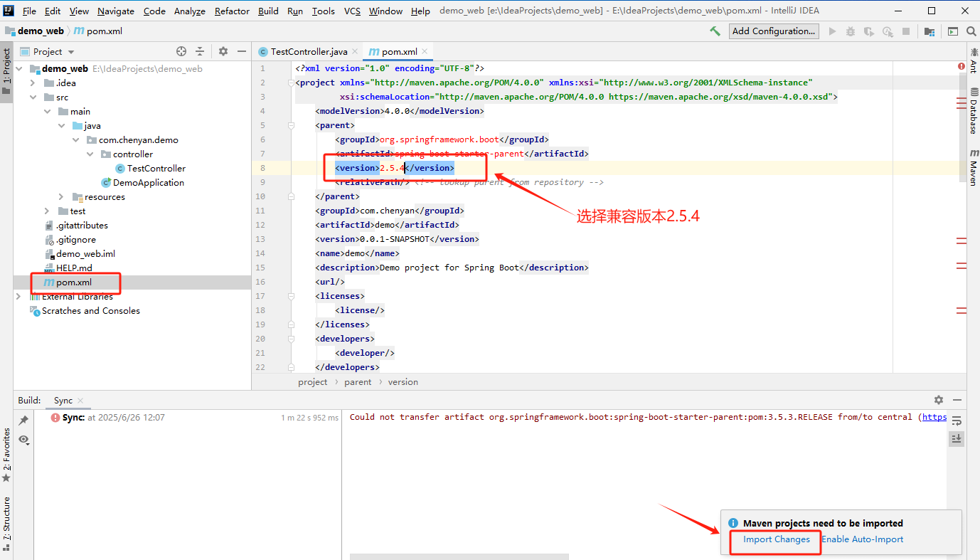Click demo_web in navigation bar
The image size is (980, 560).
click(x=39, y=31)
